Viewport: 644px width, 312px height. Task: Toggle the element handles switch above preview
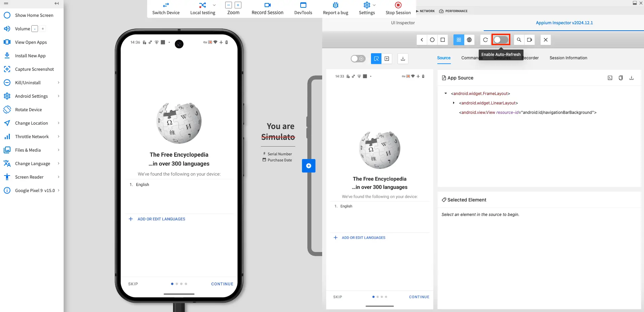point(358,59)
